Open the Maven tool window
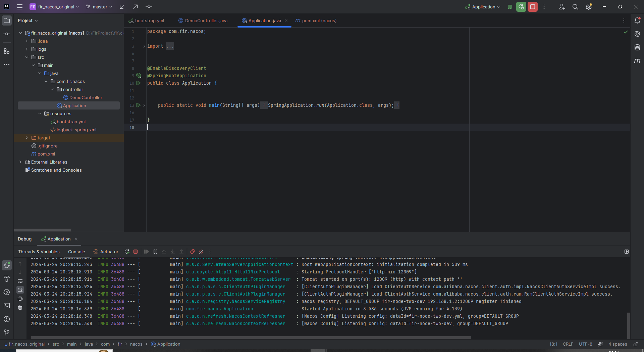 (x=637, y=61)
